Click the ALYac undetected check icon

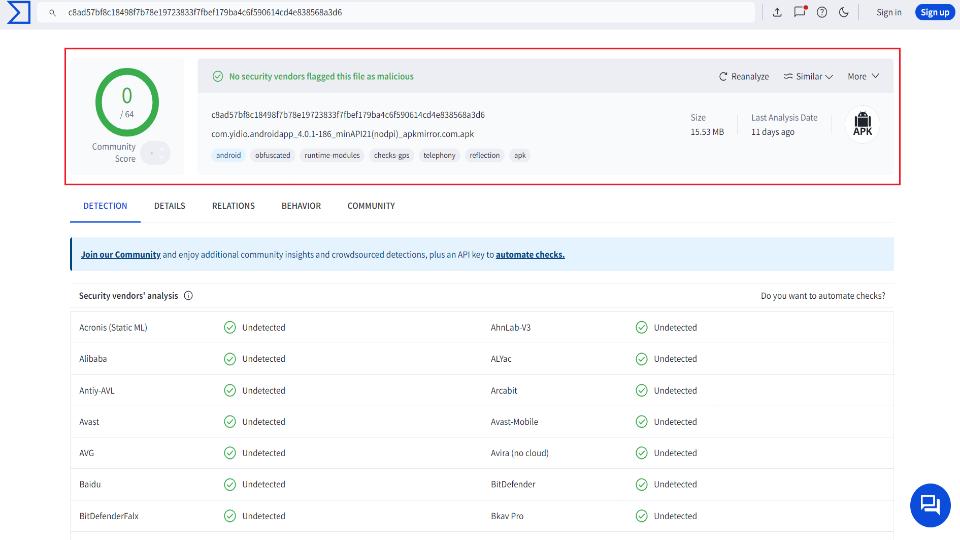pos(641,359)
